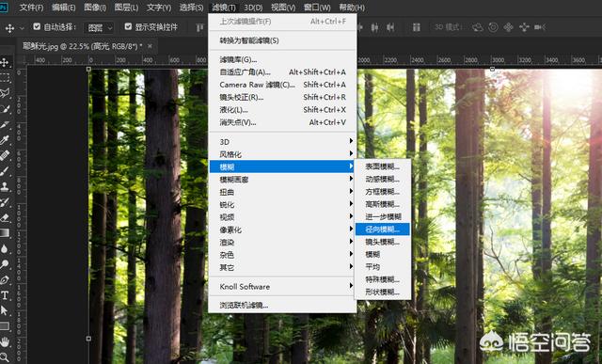The height and width of the screenshot is (364, 602).
Task: Open the 窗口(W) menu
Action: [317, 8]
